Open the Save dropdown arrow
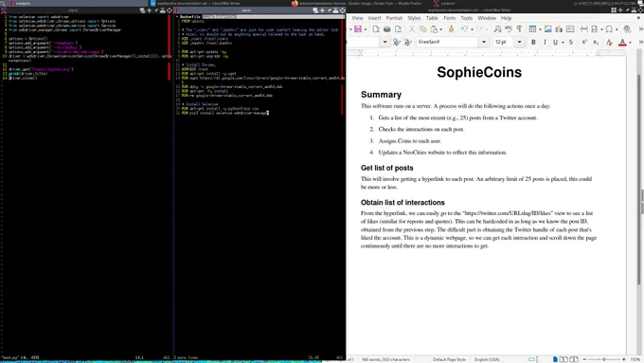Screen dimensions: 644x363 click(x=366, y=29)
